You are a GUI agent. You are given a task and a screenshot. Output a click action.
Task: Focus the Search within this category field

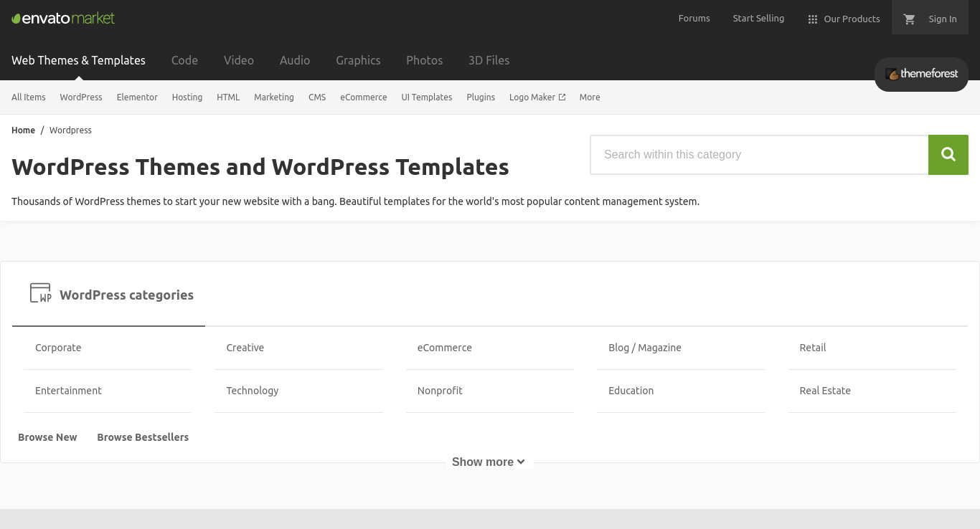[759, 155]
